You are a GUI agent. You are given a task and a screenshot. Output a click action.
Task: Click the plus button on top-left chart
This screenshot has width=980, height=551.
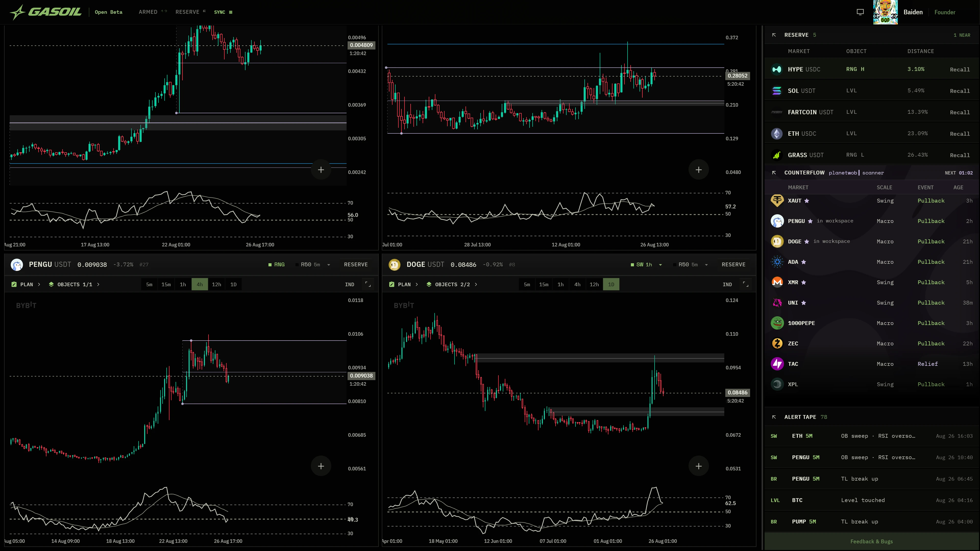point(321,170)
